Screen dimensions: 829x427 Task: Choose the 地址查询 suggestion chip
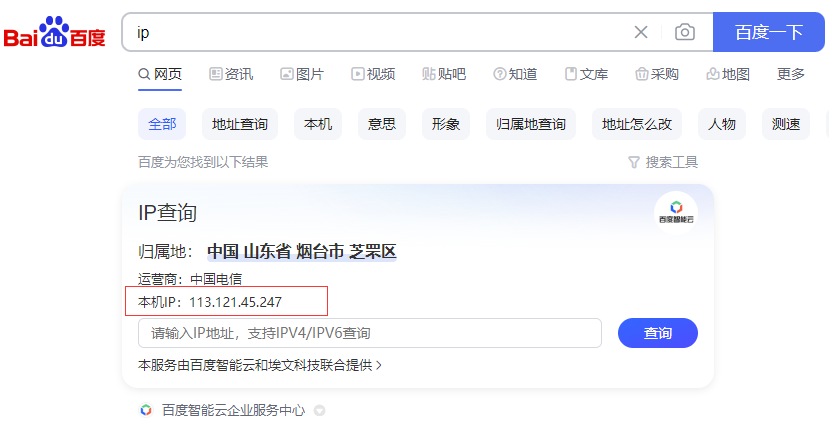240,124
